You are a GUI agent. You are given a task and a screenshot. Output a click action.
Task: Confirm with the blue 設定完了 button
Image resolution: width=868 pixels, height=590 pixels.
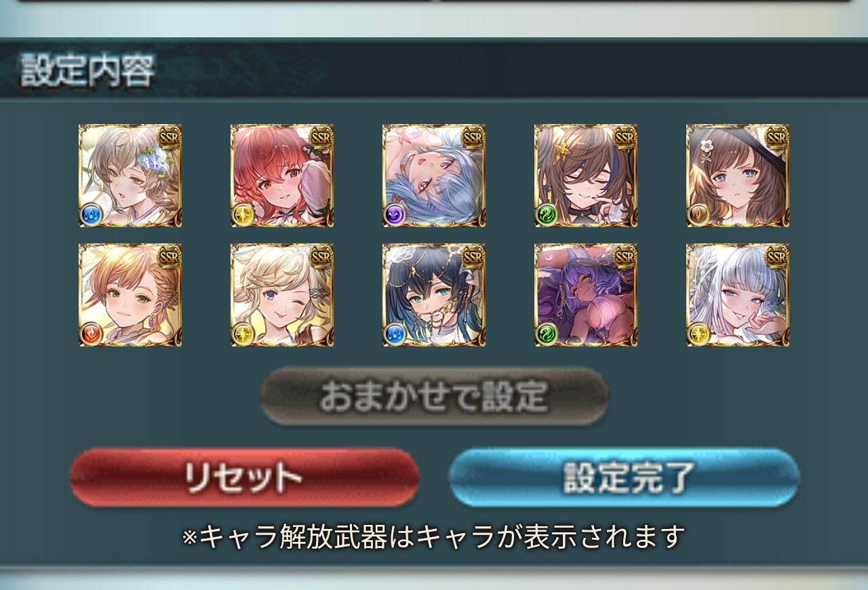(624, 477)
